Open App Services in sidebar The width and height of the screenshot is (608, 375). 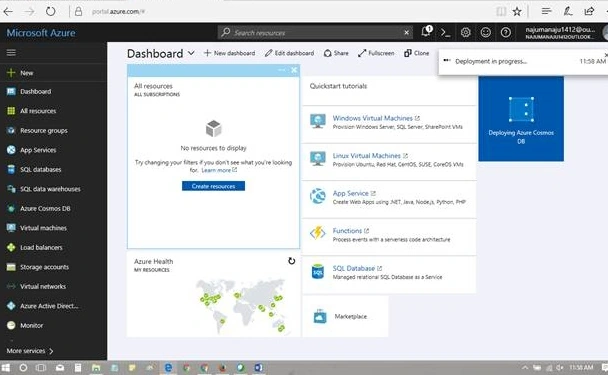[38, 150]
